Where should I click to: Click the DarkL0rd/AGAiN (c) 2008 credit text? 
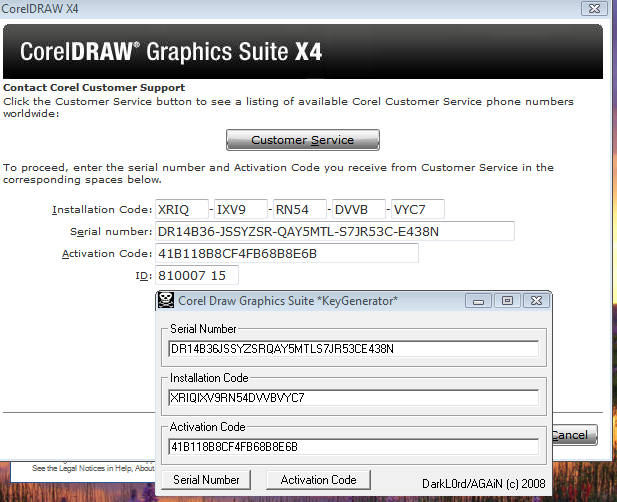click(x=484, y=484)
